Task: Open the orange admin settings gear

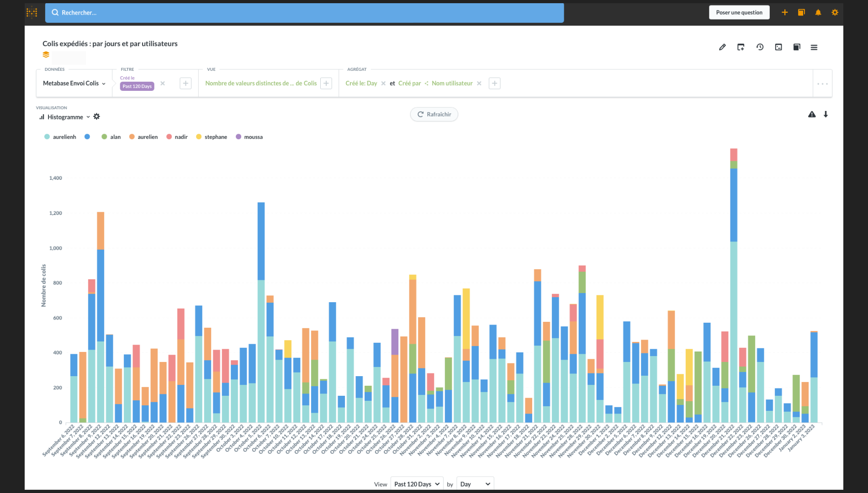Action: [x=835, y=12]
